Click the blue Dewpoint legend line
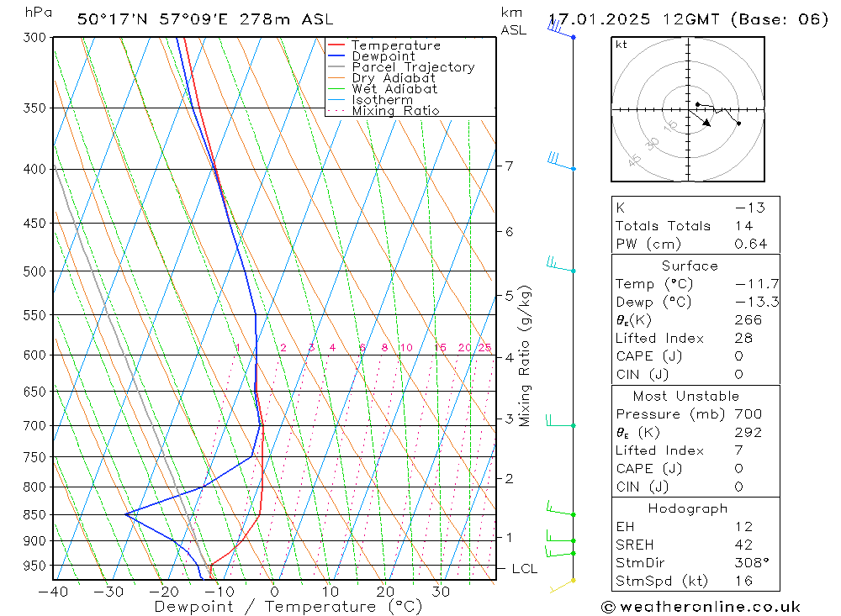The width and height of the screenshot is (841, 616). click(x=336, y=55)
